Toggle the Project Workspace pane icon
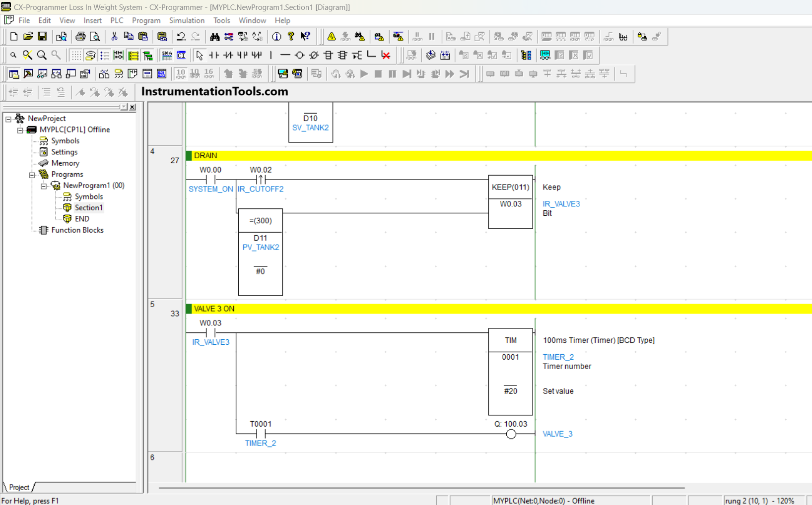The width and height of the screenshot is (812, 505). point(14,74)
